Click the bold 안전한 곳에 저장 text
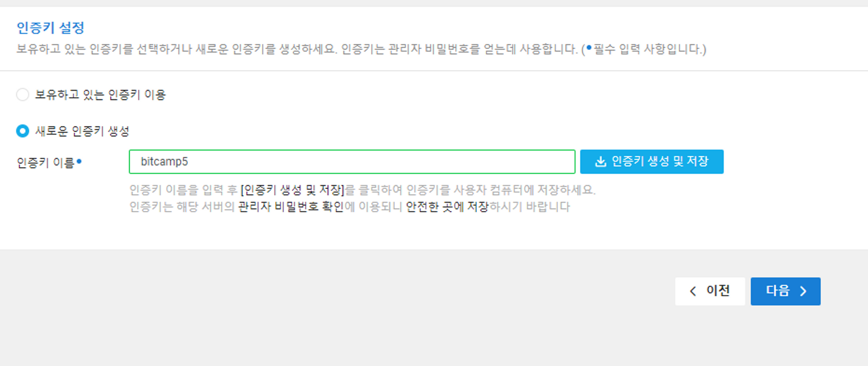868x366 pixels. pyautogui.click(x=447, y=207)
